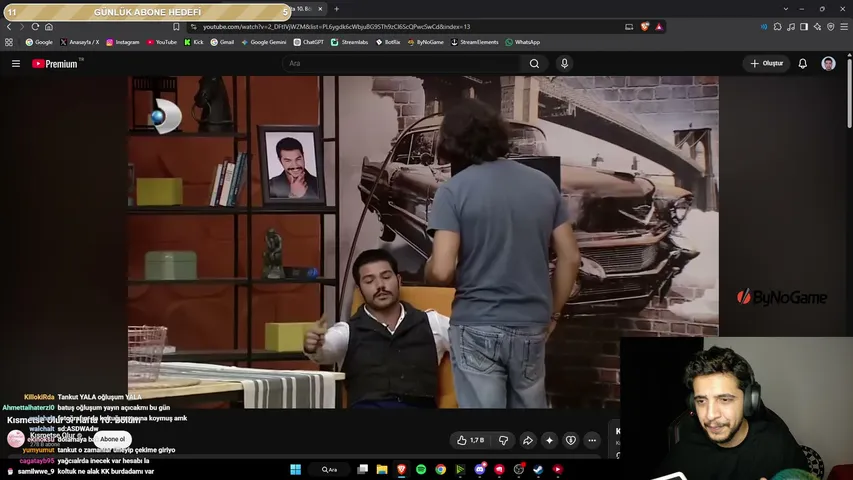
Task: Open the sparkle Ask button
Action: click(549, 440)
